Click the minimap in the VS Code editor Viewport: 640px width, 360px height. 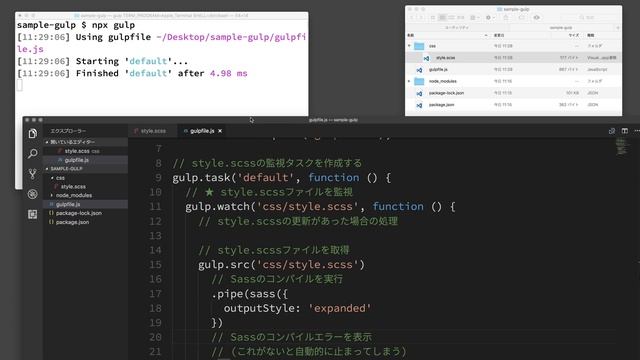[621, 147]
